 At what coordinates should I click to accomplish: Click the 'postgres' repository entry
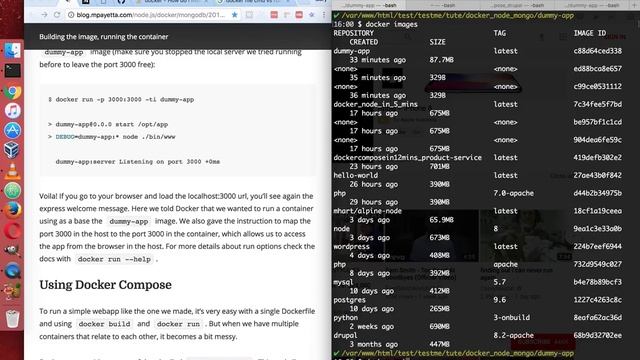click(x=349, y=300)
